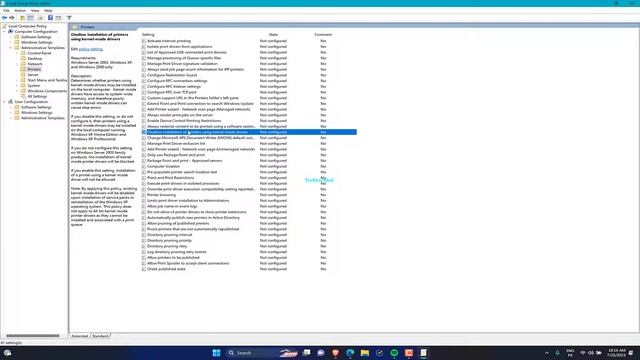The width and height of the screenshot is (640, 360).
Task: Expand Software Settings under Computer Configuration
Action: [11, 37]
